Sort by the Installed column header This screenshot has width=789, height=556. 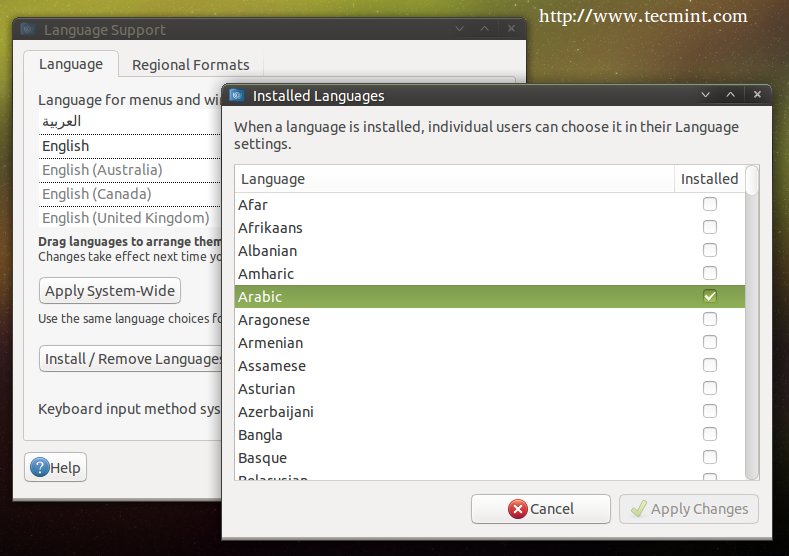709,179
